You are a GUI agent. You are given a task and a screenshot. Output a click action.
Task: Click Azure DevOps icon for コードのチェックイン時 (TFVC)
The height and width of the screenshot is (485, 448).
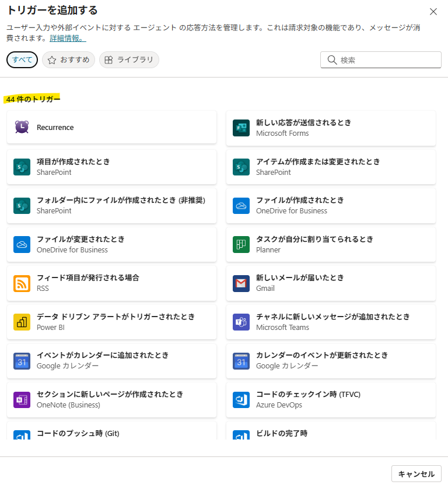[x=241, y=400]
